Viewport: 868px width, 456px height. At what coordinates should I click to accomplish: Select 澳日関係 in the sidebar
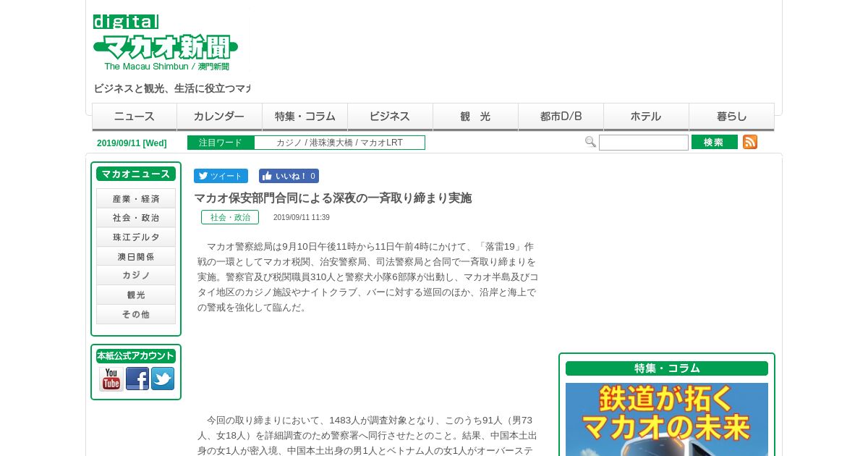click(x=136, y=256)
